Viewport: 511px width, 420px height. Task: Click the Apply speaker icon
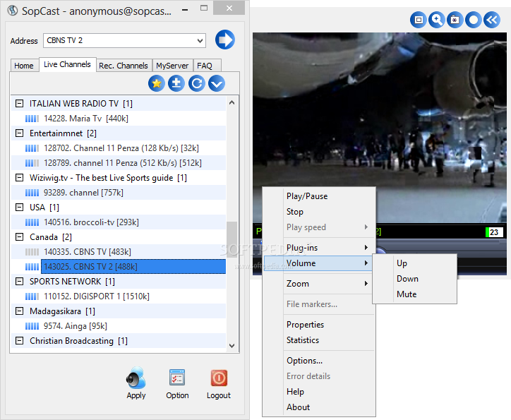[136, 378]
